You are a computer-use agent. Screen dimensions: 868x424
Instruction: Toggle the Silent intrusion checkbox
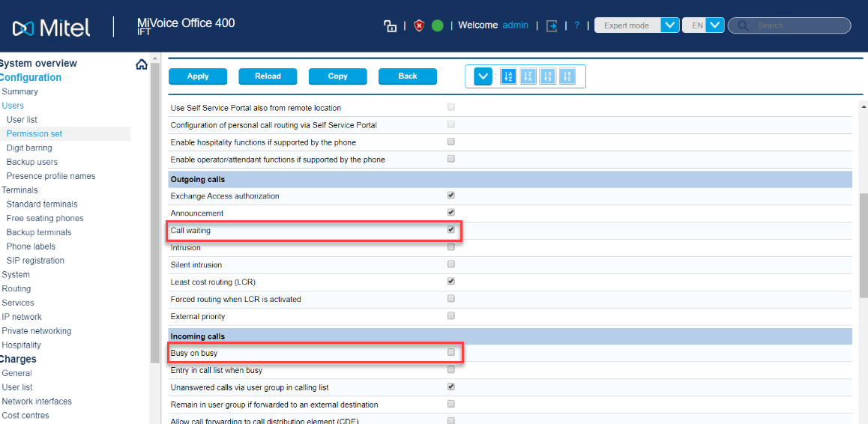point(451,264)
